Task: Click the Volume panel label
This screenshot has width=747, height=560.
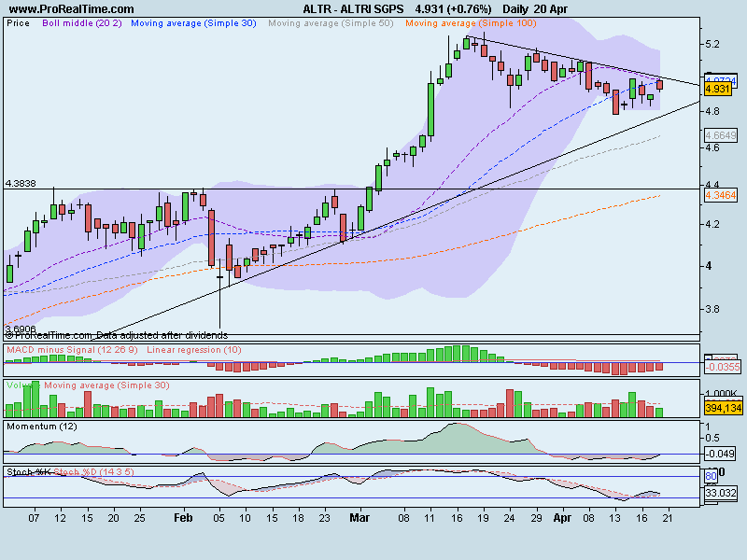Action: [x=22, y=385]
